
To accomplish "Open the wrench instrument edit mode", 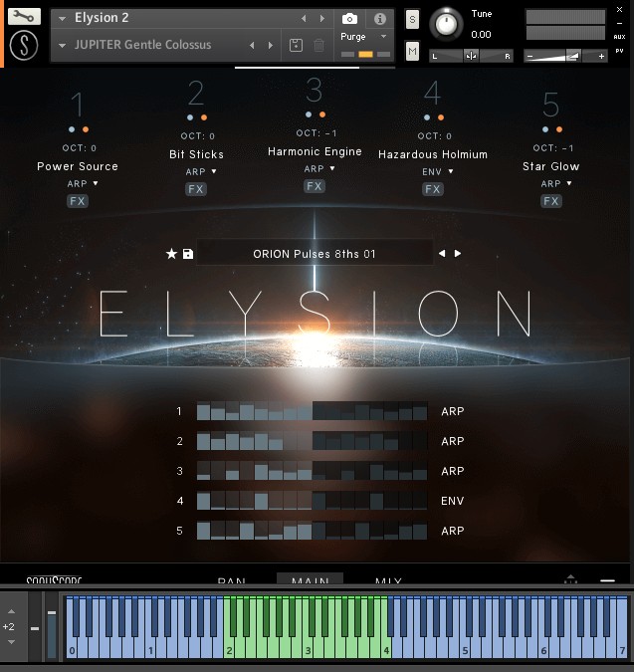I will 24,17.
